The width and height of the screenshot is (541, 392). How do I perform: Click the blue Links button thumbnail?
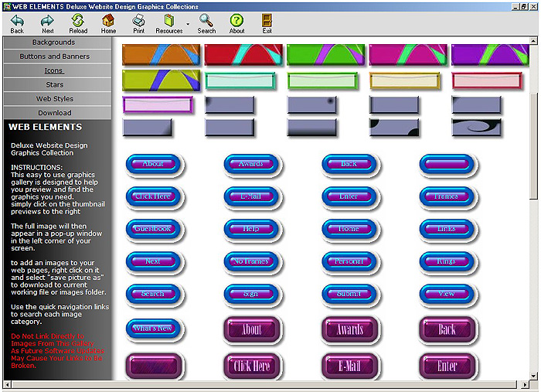(447, 229)
